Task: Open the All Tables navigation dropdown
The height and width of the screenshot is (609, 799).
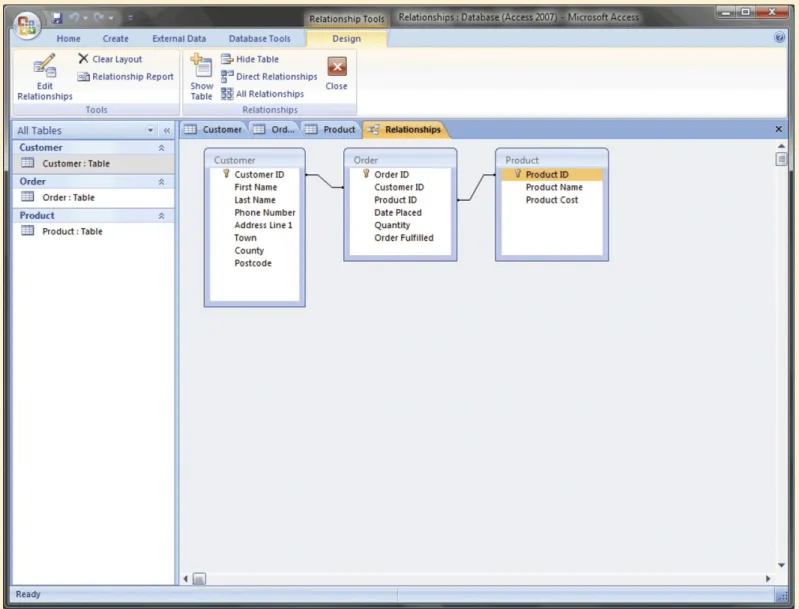Action: pyautogui.click(x=150, y=130)
